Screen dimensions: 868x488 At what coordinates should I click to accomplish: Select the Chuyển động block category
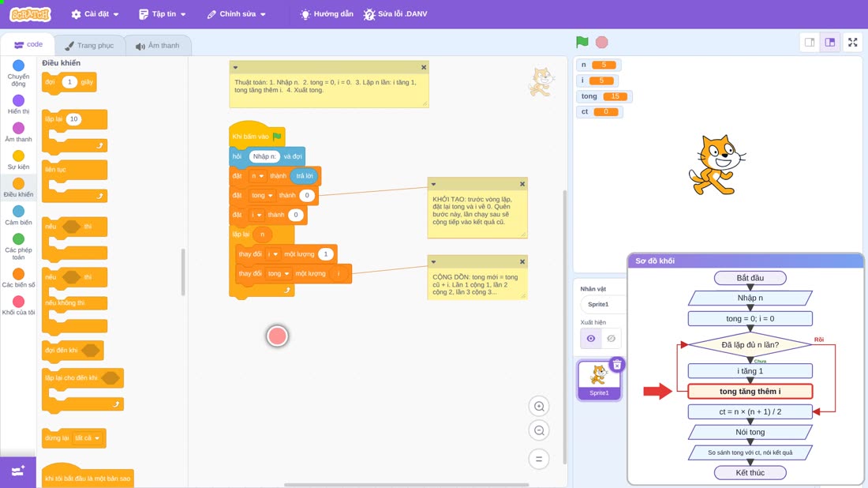[18, 73]
